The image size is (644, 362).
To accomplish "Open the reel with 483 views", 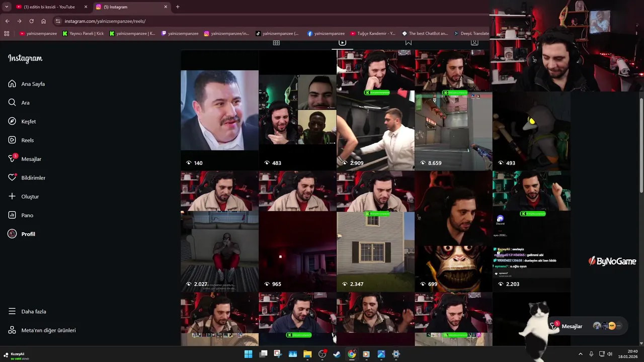I will pos(297,110).
